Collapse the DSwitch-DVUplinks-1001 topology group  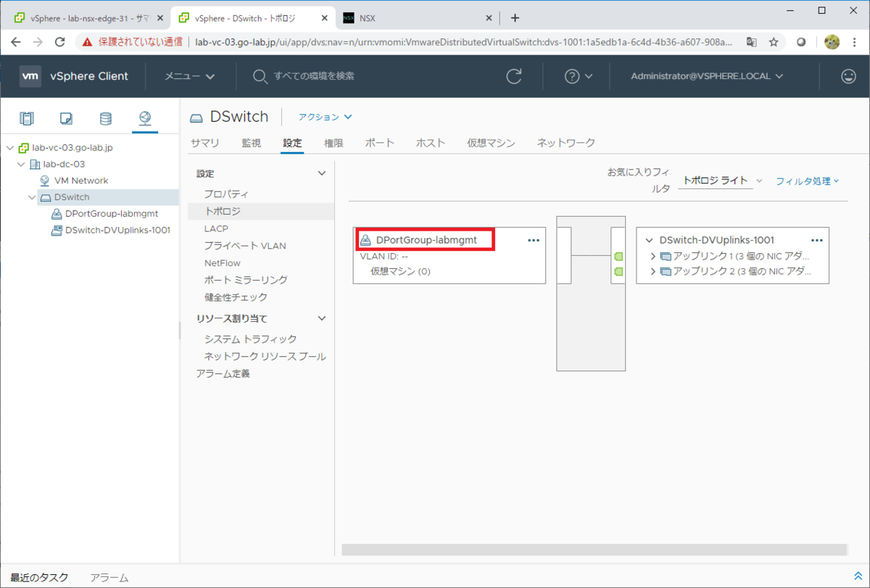(649, 240)
